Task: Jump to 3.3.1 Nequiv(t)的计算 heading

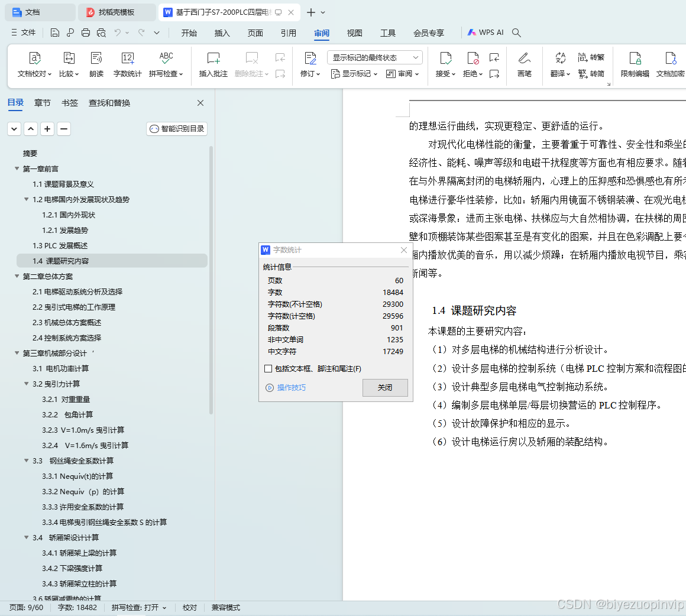Action: pyautogui.click(x=77, y=476)
